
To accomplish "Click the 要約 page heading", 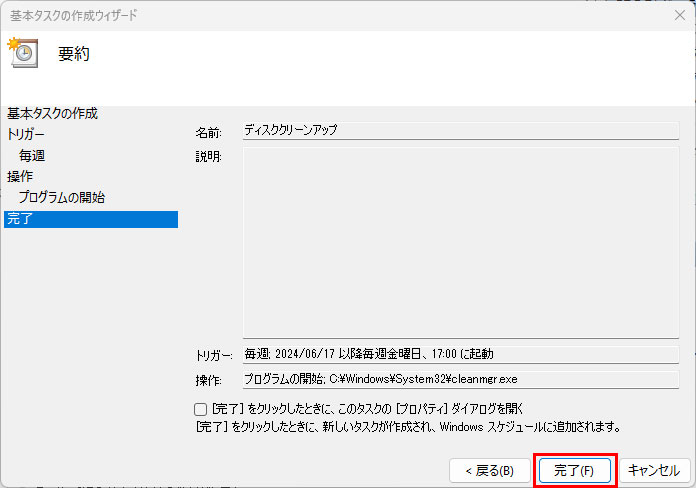I will tap(74, 54).
